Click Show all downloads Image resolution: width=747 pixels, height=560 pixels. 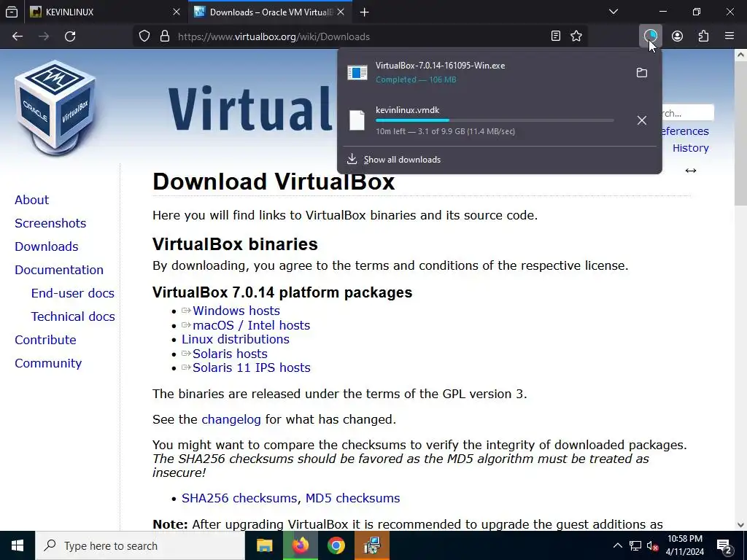point(402,160)
